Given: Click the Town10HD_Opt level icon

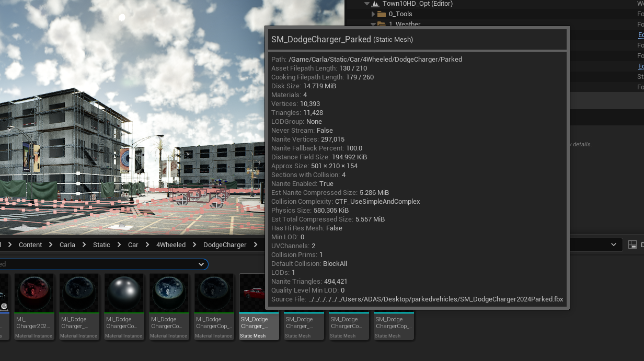Looking at the screenshot, I should point(375,4).
